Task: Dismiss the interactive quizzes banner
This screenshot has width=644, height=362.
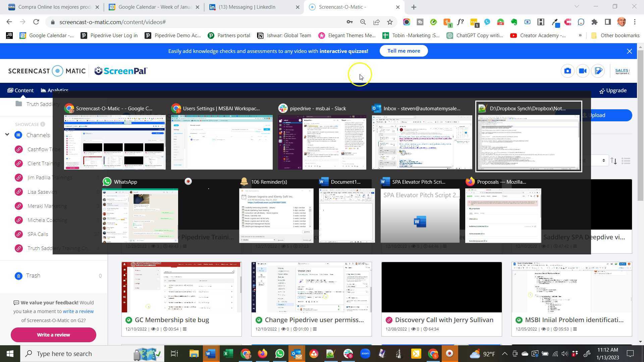Action: point(629,51)
